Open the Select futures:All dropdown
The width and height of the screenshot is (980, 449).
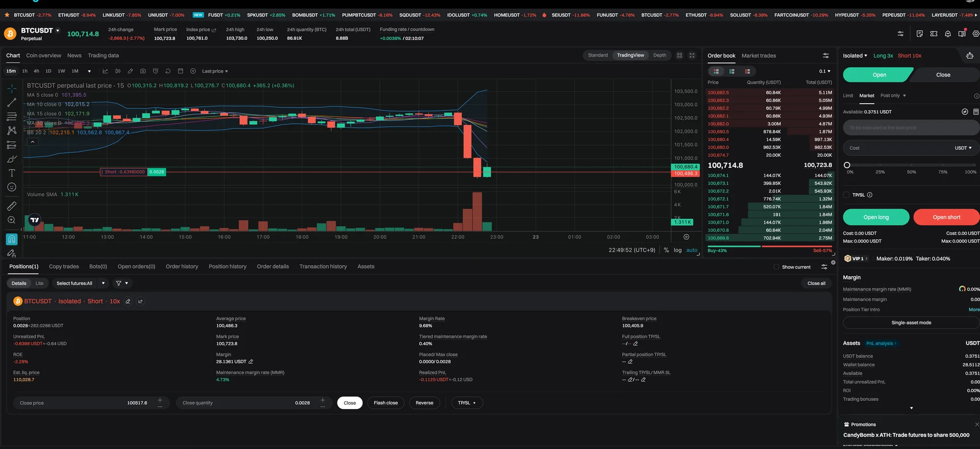click(80, 283)
